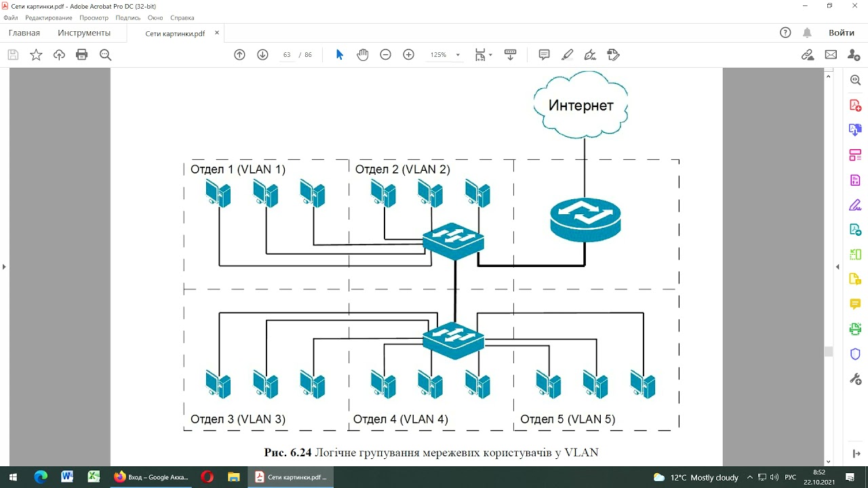The image size is (868, 488).
Task: Go to the previous page with the up arrow
Action: coord(239,55)
